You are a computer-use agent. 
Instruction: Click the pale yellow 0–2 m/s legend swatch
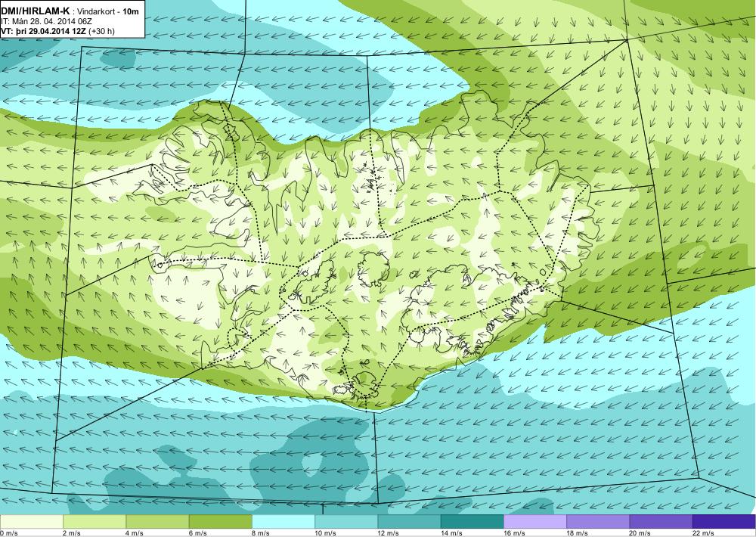point(31,521)
